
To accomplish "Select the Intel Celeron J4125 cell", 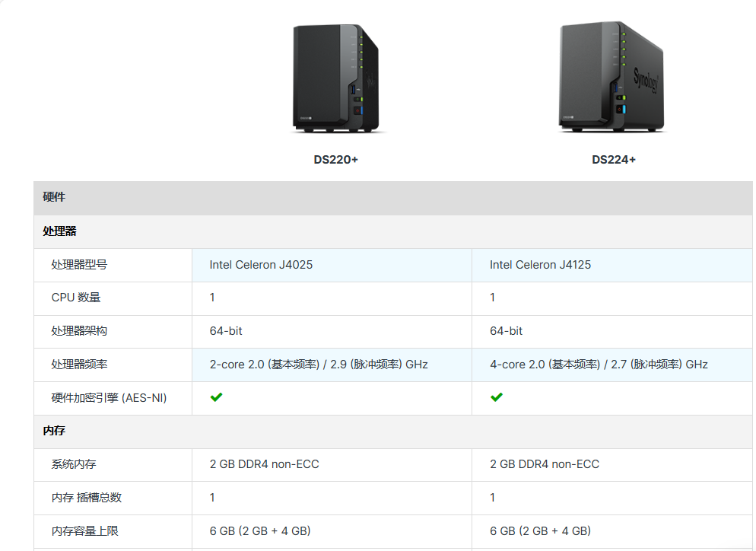I will tap(611, 265).
